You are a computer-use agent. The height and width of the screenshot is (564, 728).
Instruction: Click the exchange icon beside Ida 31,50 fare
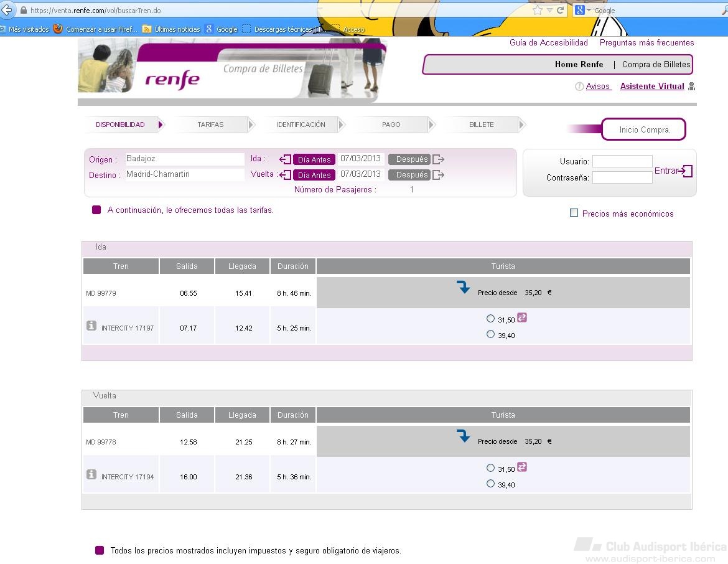click(x=522, y=317)
